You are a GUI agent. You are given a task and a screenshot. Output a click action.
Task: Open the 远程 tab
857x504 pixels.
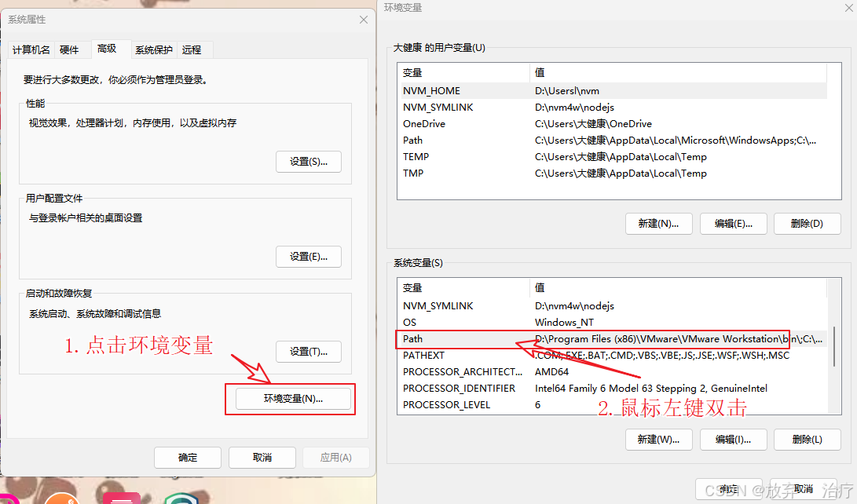pos(192,49)
